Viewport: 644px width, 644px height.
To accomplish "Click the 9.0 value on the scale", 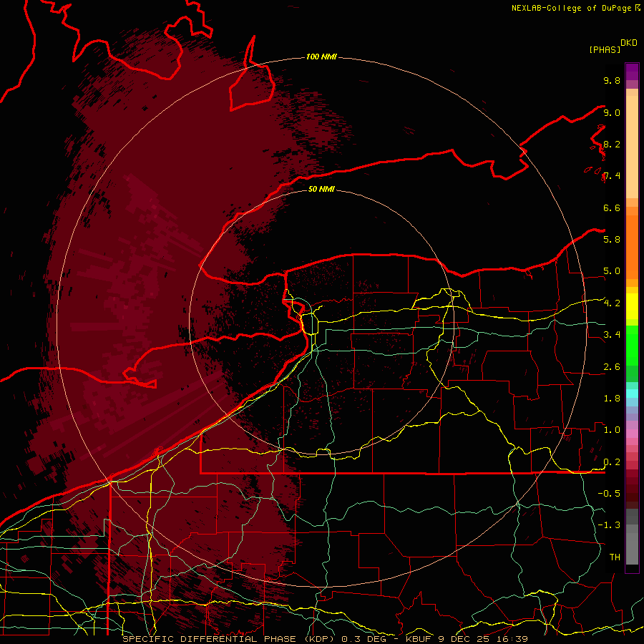I will coord(612,112).
